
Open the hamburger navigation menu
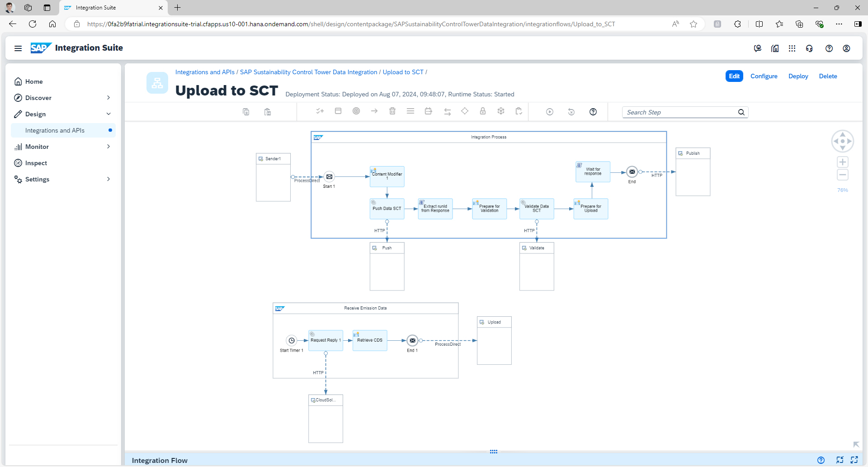(18, 48)
